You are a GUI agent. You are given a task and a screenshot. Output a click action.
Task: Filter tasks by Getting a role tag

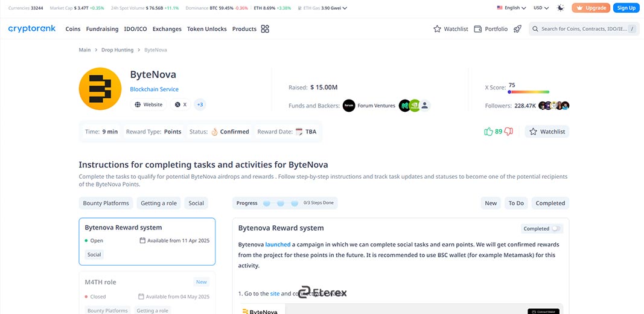point(159,203)
